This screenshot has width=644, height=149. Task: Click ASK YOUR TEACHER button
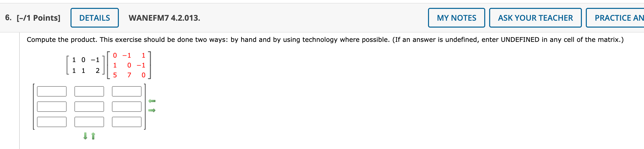(x=535, y=18)
